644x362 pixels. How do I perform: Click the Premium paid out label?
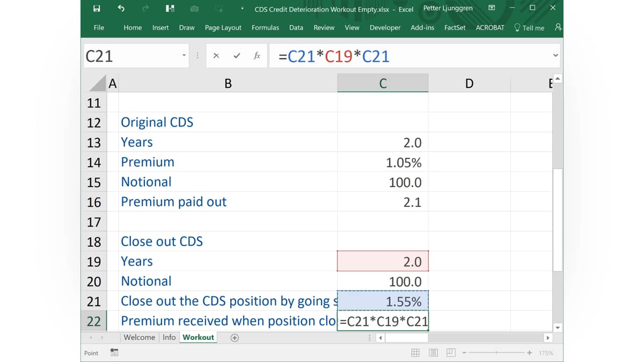pos(174,202)
